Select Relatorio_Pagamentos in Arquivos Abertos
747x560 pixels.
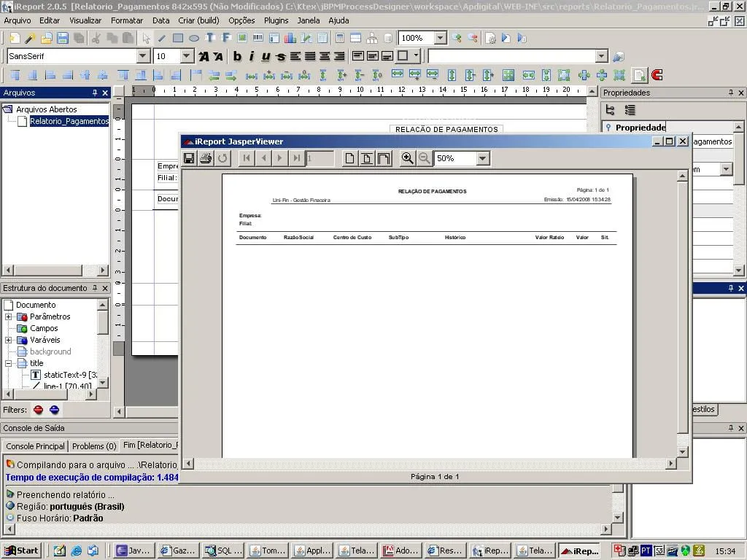[x=69, y=122]
